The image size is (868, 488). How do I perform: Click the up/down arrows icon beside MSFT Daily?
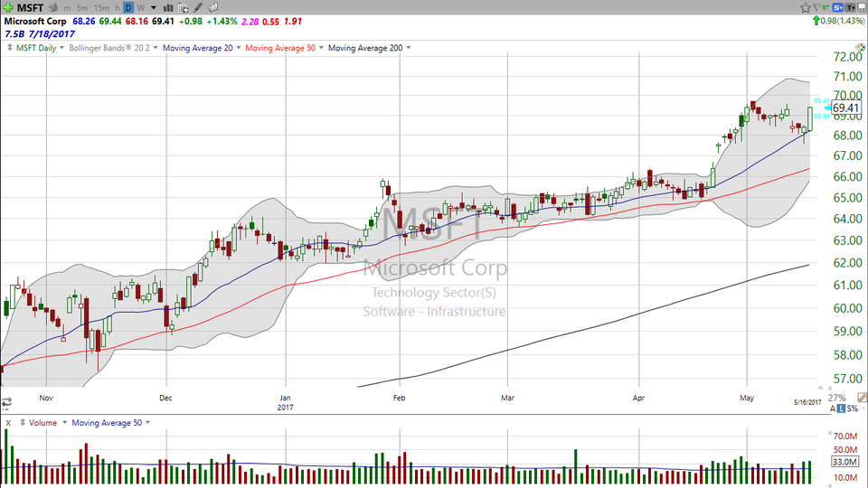pos(9,48)
